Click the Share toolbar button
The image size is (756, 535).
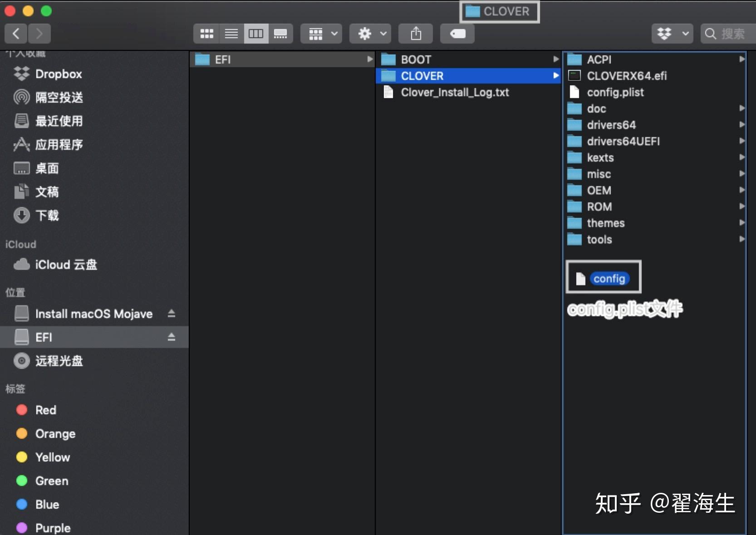click(416, 34)
